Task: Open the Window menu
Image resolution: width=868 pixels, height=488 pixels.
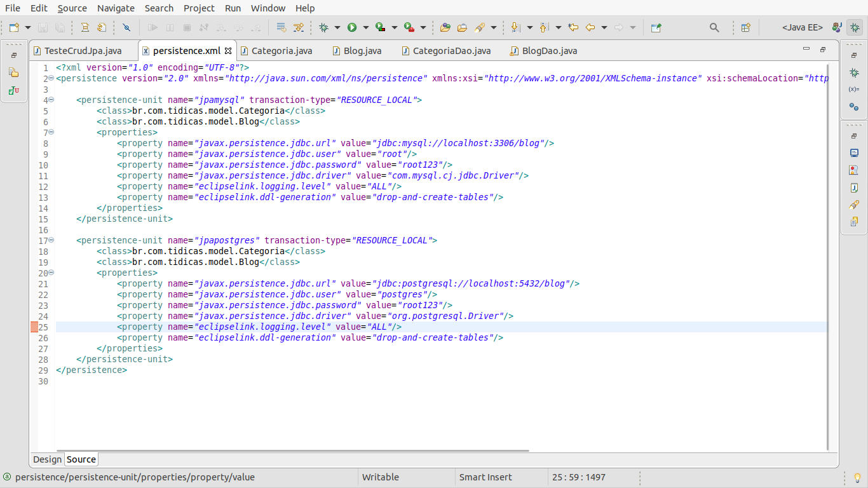Action: coord(268,8)
